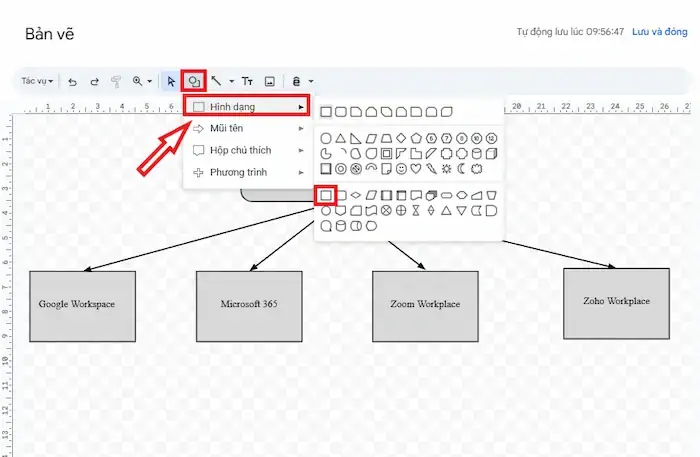Open the Hộp chú thích callouts submenu
700x457 pixels.
point(246,150)
